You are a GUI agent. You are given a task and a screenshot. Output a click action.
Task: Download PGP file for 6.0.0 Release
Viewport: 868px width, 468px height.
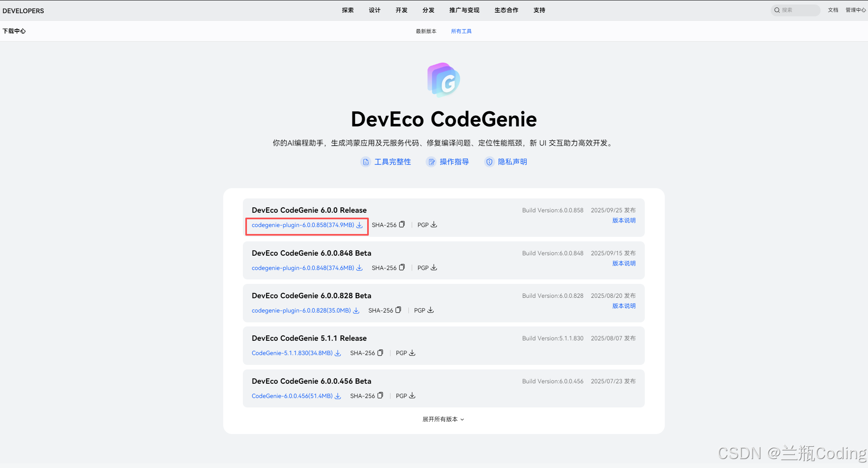[434, 225]
